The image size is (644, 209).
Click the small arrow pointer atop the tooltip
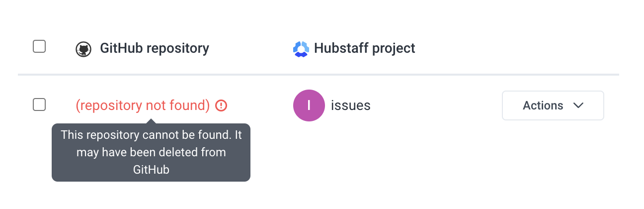pyautogui.click(x=151, y=121)
